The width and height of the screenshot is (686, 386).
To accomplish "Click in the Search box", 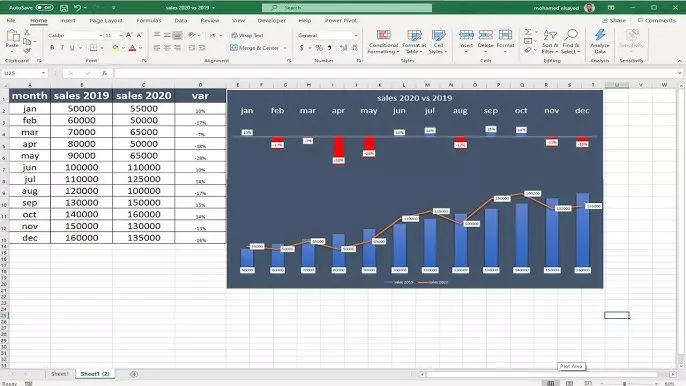I will [347, 8].
